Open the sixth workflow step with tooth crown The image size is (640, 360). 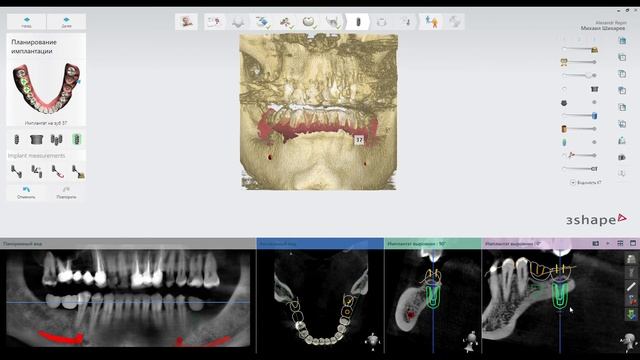(x=309, y=22)
